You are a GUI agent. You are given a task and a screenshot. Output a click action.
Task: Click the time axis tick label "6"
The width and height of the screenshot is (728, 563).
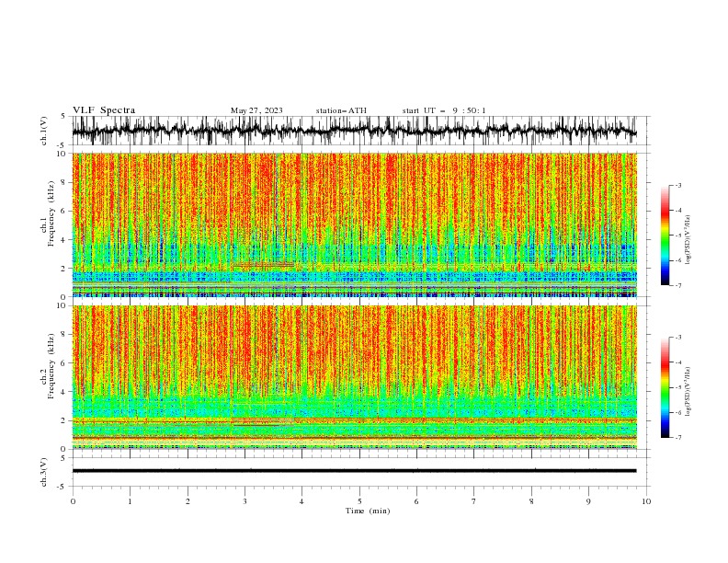[416, 501]
